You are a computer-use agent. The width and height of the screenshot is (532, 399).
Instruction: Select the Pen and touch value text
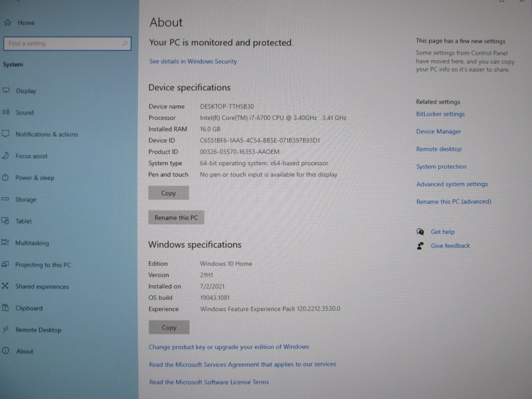tap(269, 175)
